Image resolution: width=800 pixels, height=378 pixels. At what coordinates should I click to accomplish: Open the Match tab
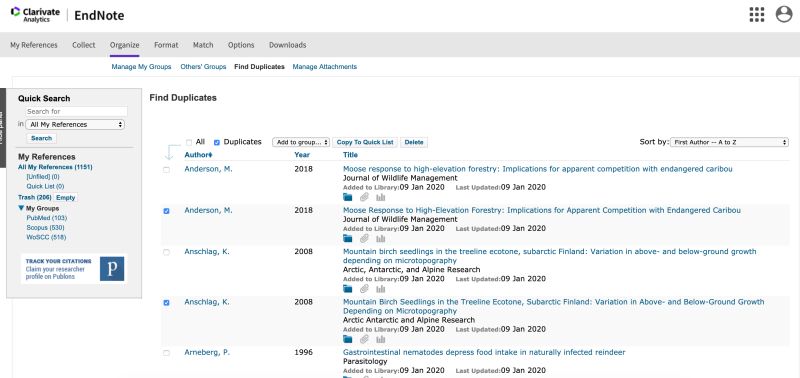[x=203, y=45]
